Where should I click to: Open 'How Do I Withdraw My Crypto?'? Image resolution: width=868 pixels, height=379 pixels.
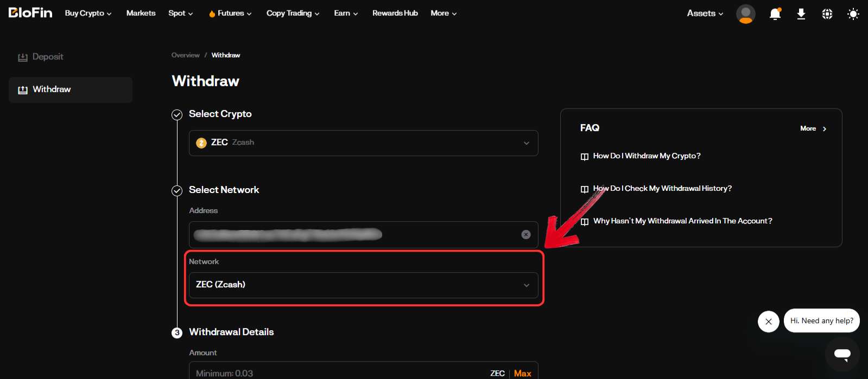tap(646, 156)
